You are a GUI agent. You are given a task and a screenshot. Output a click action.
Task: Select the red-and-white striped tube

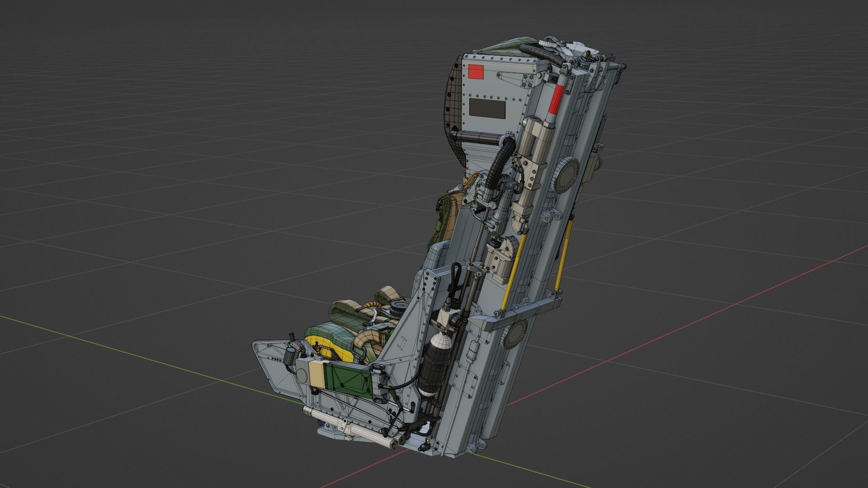556,99
